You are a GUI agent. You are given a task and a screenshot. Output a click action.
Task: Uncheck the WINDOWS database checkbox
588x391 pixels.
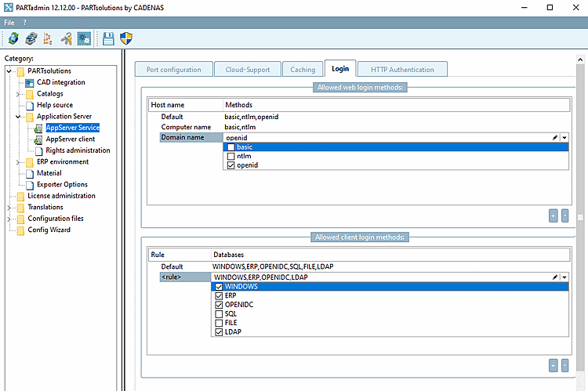219,287
